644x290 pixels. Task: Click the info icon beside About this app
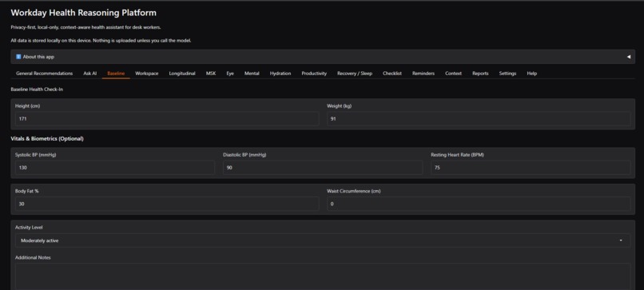[18, 57]
